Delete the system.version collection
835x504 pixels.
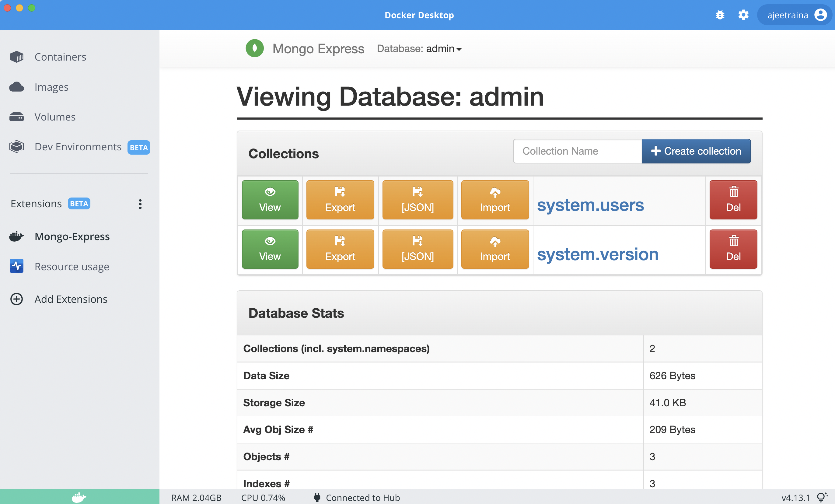(733, 249)
